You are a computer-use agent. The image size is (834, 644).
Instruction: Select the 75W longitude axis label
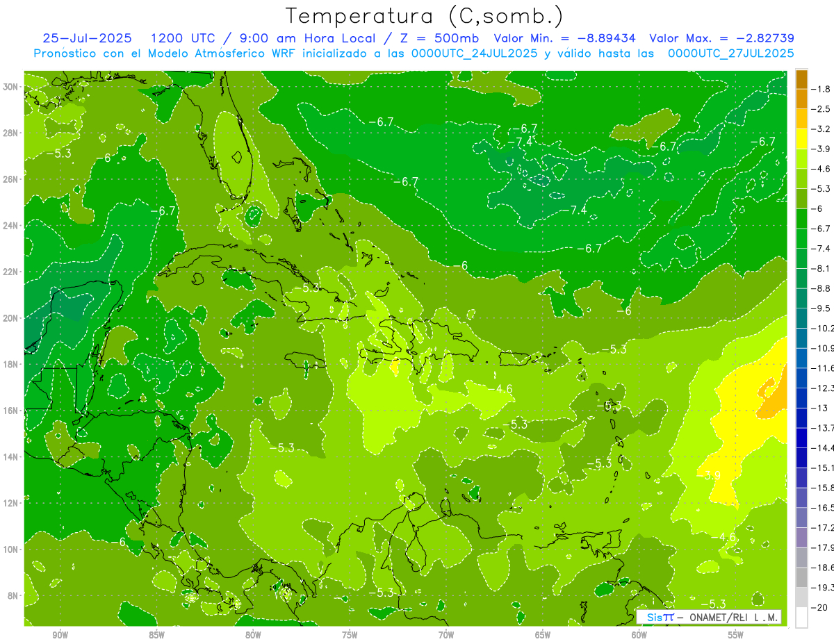350,636
